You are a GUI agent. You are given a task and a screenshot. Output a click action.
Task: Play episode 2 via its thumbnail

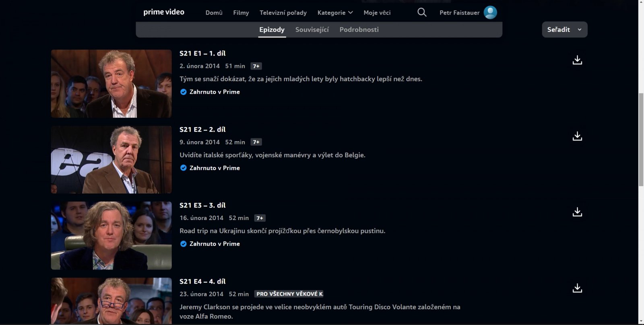pyautogui.click(x=111, y=160)
